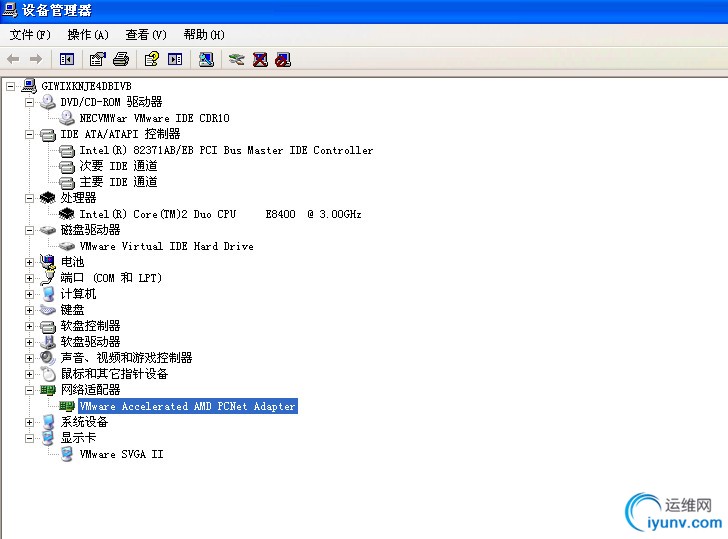Click the IDE ATA/ATAPI 控制器 icon
This screenshot has height=539, width=728.
48,135
